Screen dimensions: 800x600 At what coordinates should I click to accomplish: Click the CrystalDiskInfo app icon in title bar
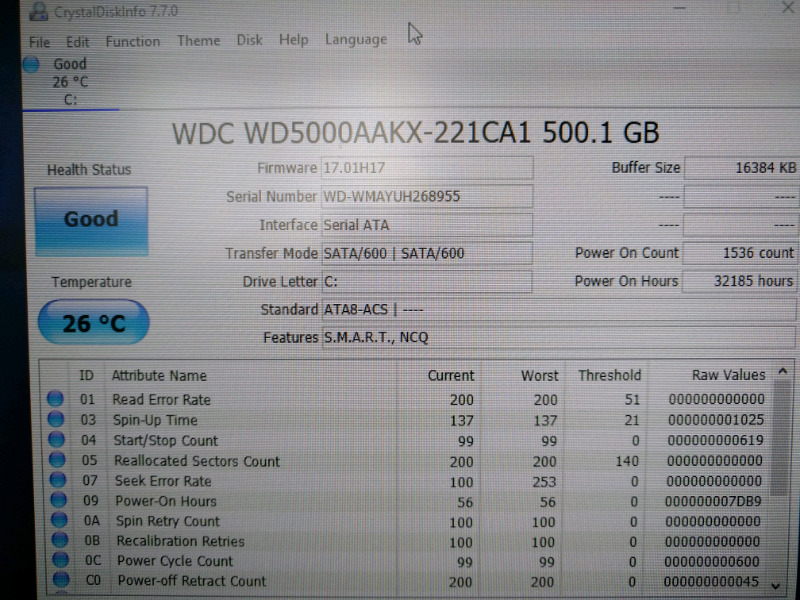point(38,11)
